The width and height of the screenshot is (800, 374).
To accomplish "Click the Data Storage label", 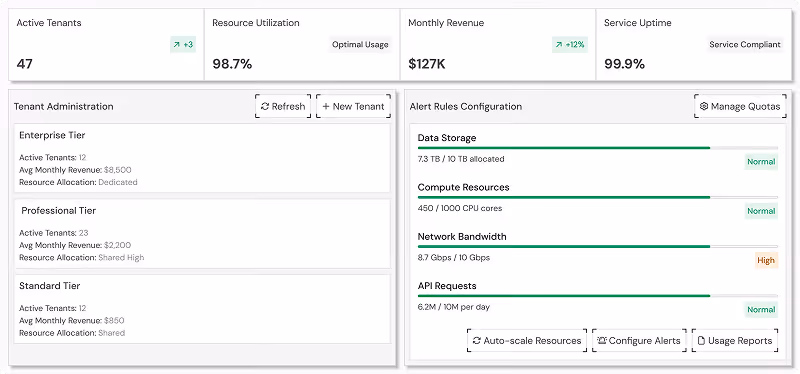I will click(x=447, y=138).
